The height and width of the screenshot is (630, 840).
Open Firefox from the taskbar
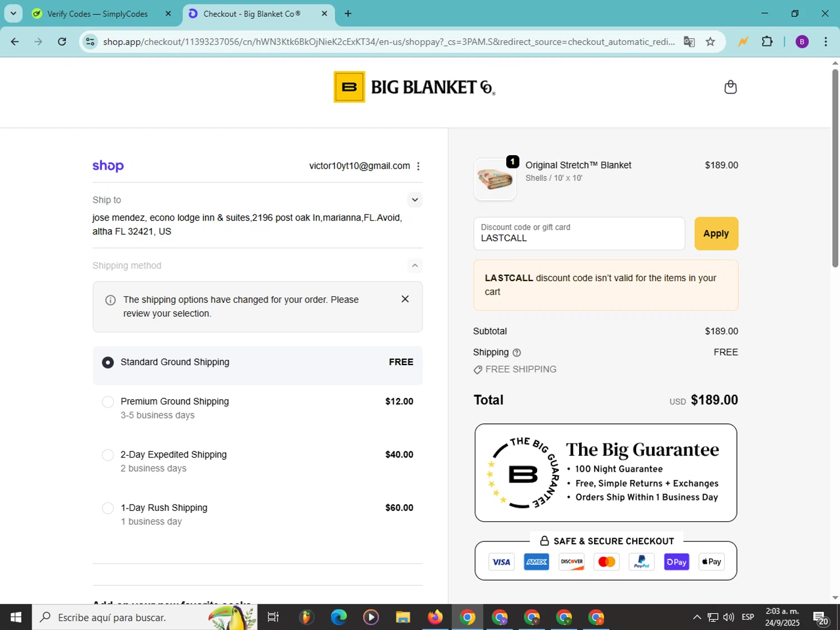pos(435,617)
